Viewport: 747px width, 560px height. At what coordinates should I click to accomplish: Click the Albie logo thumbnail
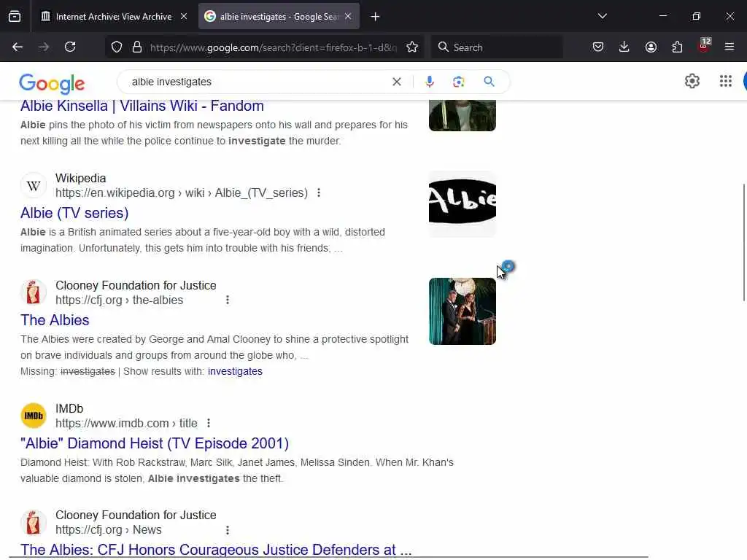click(x=462, y=204)
